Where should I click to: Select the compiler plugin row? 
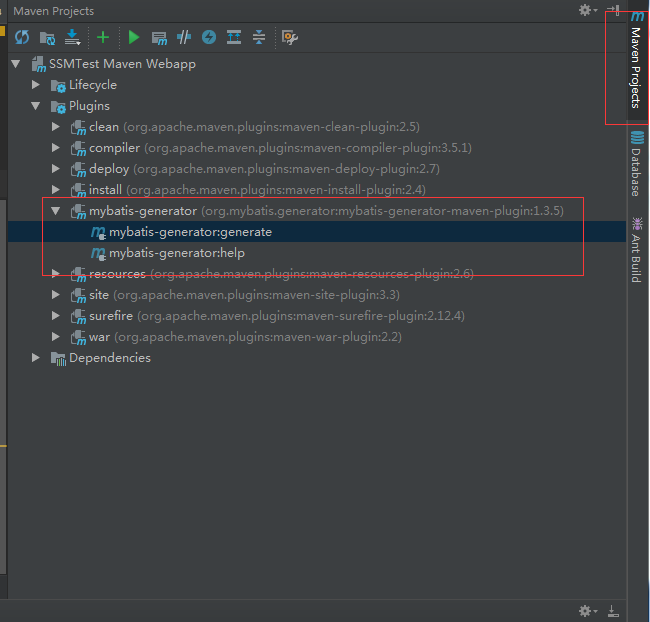[x=317, y=148]
